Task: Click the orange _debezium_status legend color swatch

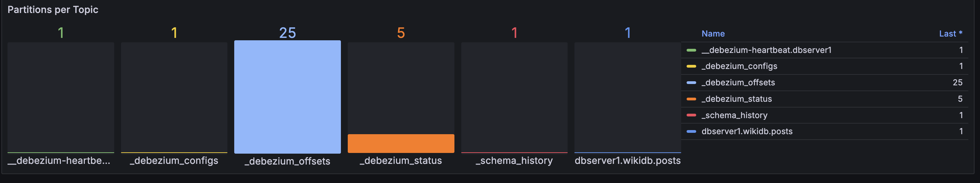Action: [691, 99]
